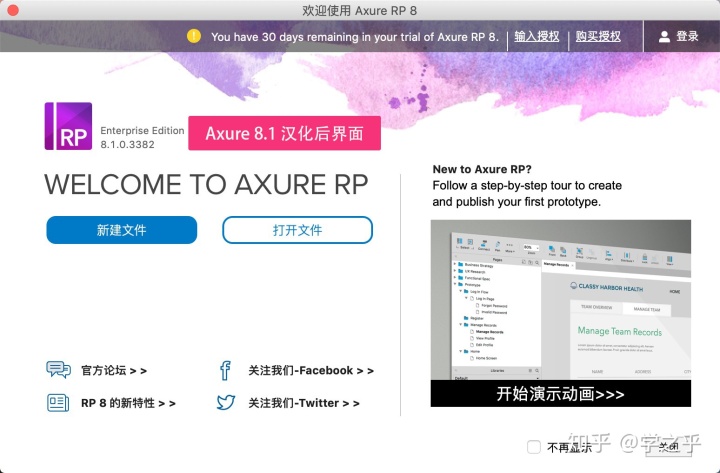Image resolution: width=720 pixels, height=473 pixels.
Task: Open the 输入授权 license entry link
Action: point(537,37)
